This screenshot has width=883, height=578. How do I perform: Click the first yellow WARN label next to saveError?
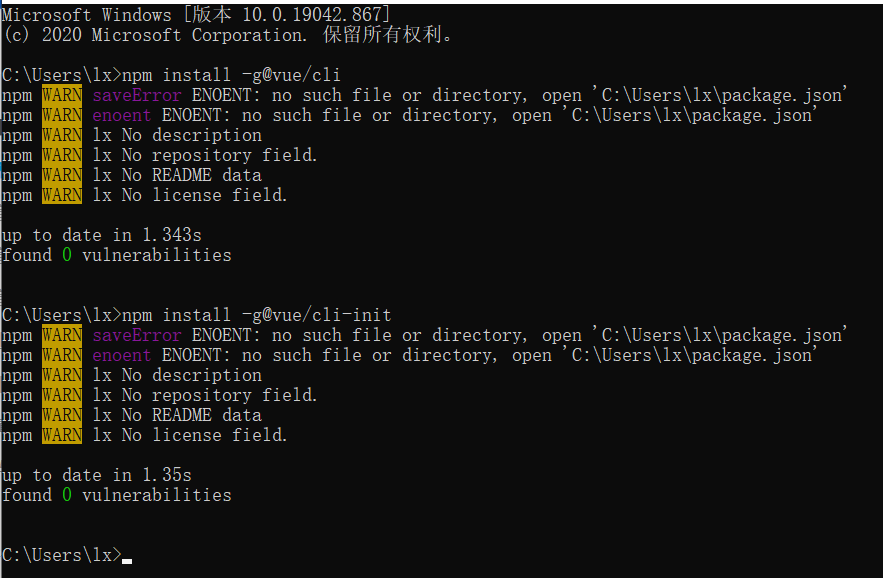click(62, 95)
